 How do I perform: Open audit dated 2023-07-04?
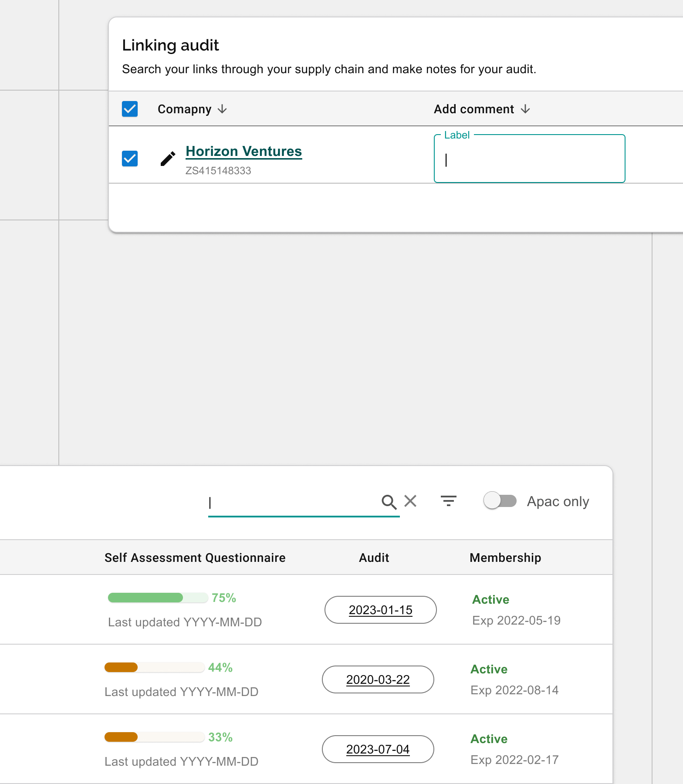click(x=378, y=749)
